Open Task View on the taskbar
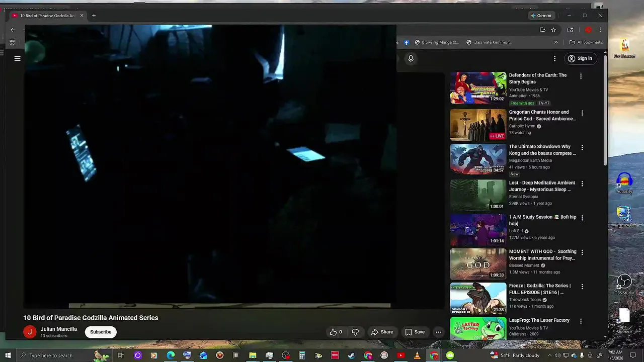 tap(121, 355)
